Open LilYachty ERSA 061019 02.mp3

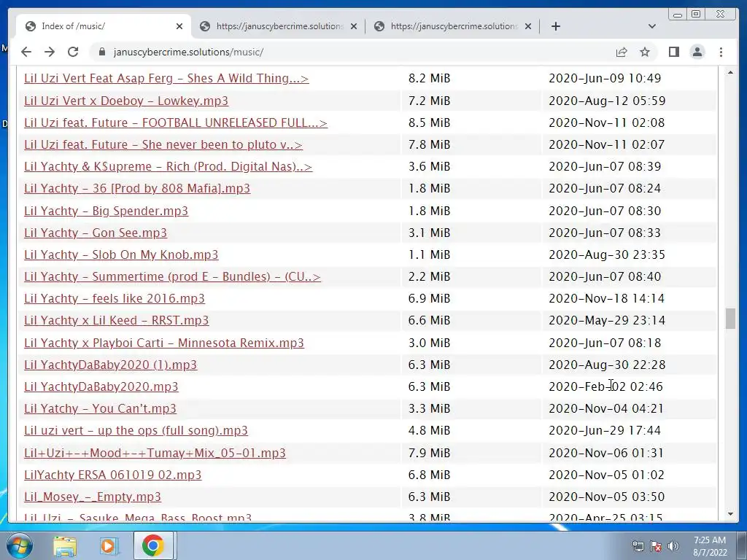tap(113, 475)
